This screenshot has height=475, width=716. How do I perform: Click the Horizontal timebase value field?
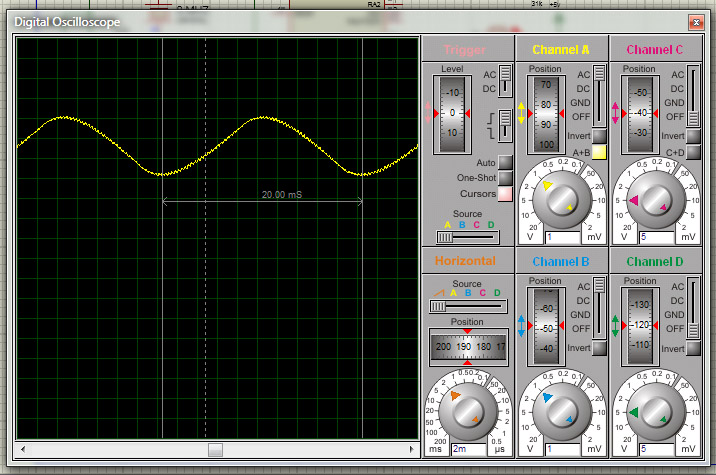click(x=469, y=449)
